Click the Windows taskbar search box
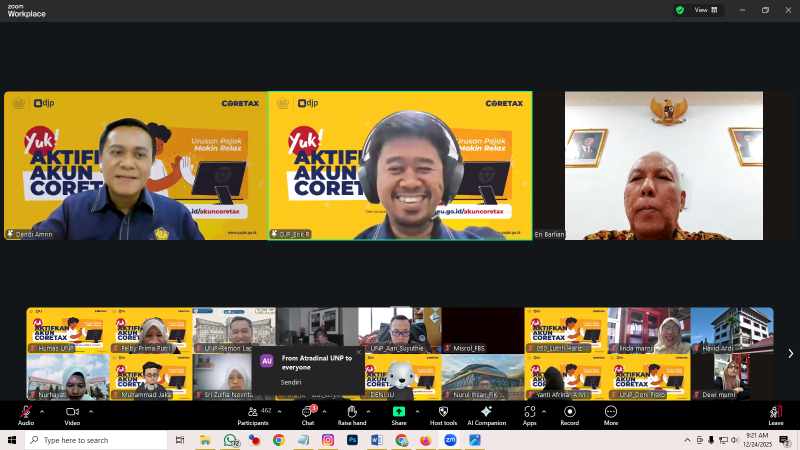The height and width of the screenshot is (450, 800). [x=95, y=440]
